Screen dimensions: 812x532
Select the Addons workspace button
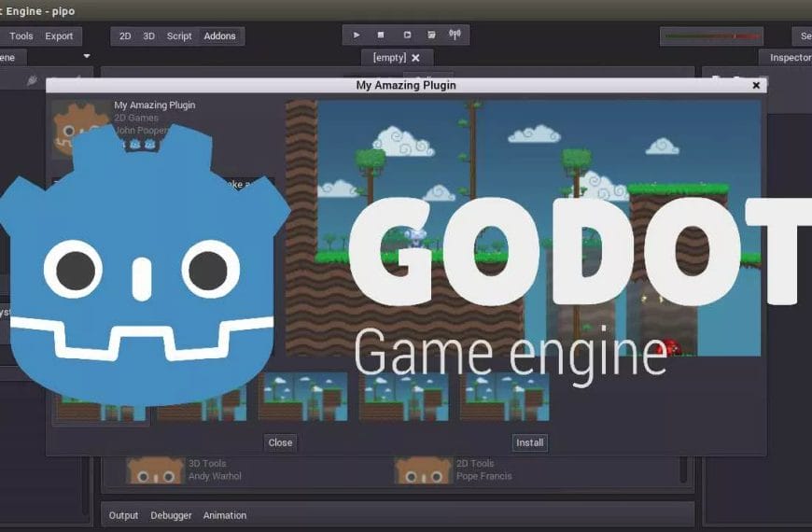pyautogui.click(x=219, y=35)
